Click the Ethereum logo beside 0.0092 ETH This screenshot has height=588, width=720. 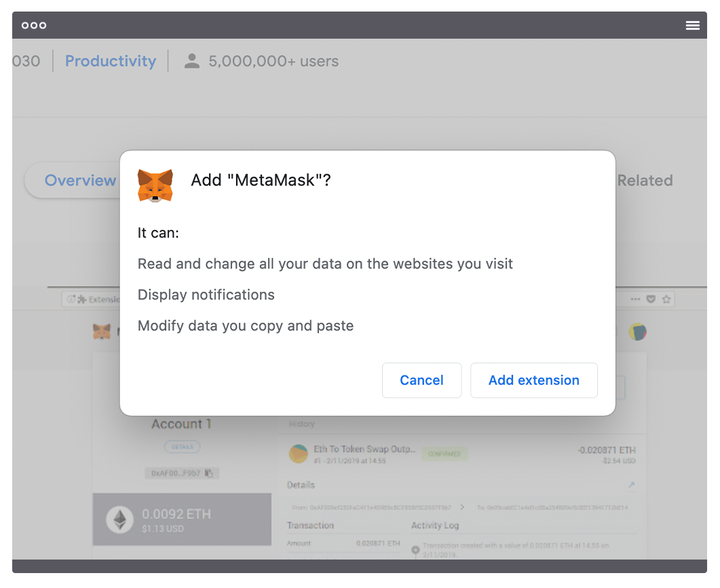coord(120,520)
